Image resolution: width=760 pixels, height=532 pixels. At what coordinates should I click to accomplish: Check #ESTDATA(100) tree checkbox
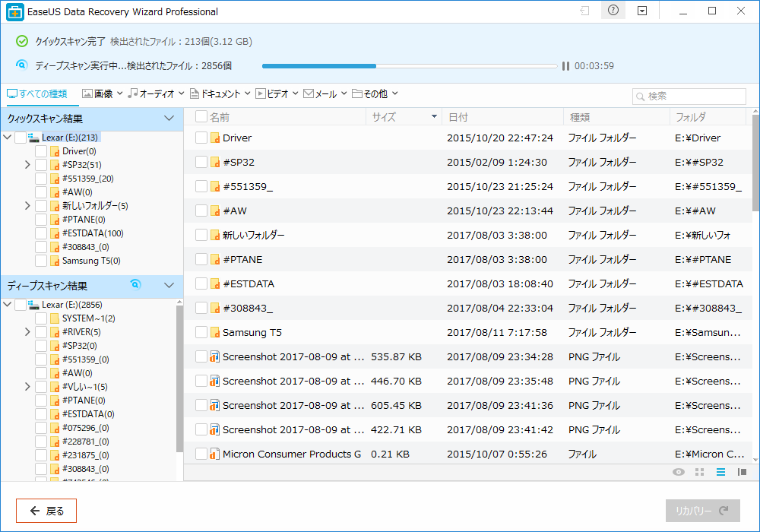coord(41,233)
